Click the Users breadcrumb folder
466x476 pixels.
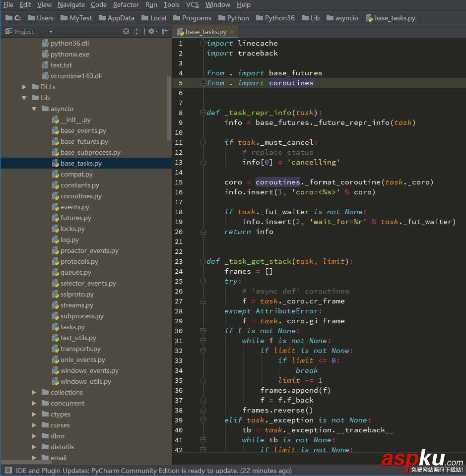pos(41,18)
